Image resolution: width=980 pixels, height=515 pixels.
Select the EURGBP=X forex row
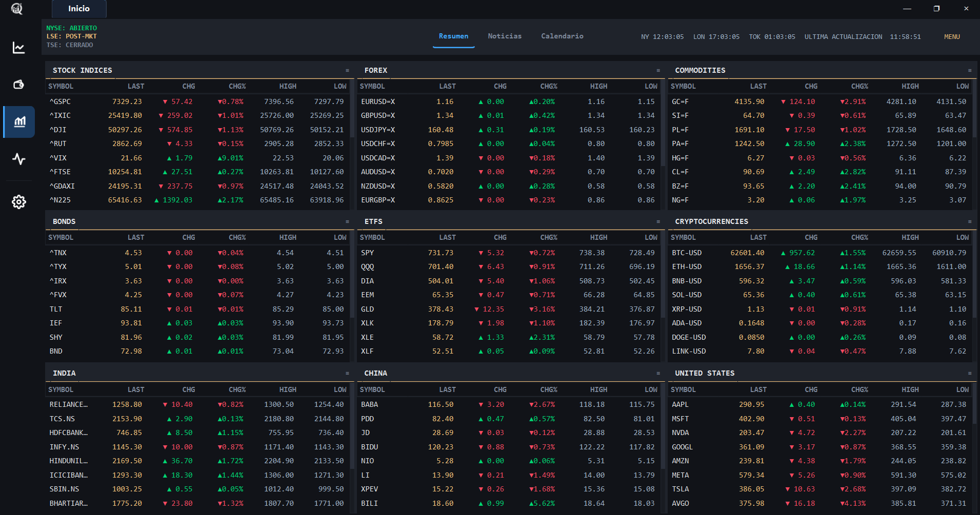coord(509,200)
